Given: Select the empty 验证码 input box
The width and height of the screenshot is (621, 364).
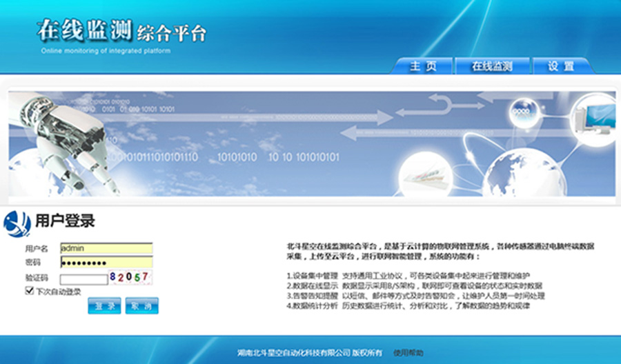Looking at the screenshot, I should tap(83, 279).
